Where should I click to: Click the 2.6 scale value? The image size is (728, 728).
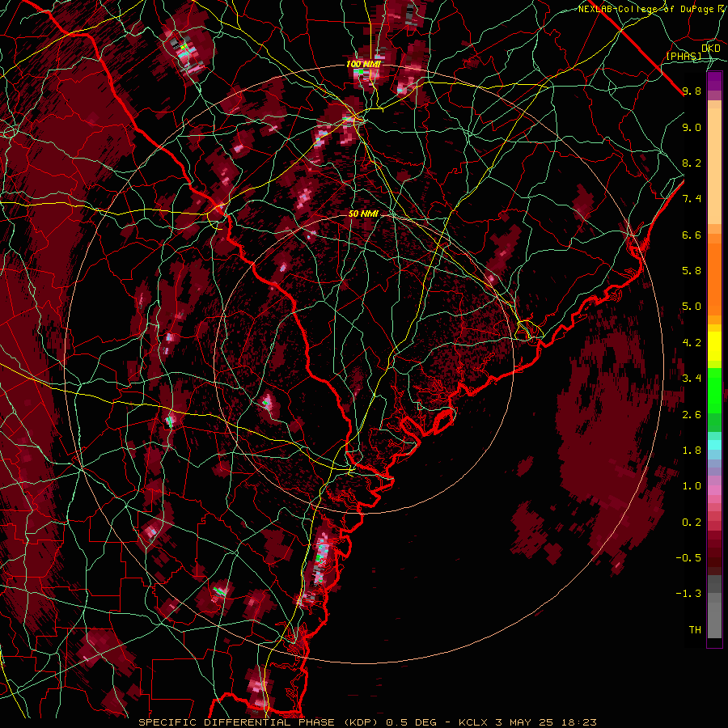pos(692,415)
